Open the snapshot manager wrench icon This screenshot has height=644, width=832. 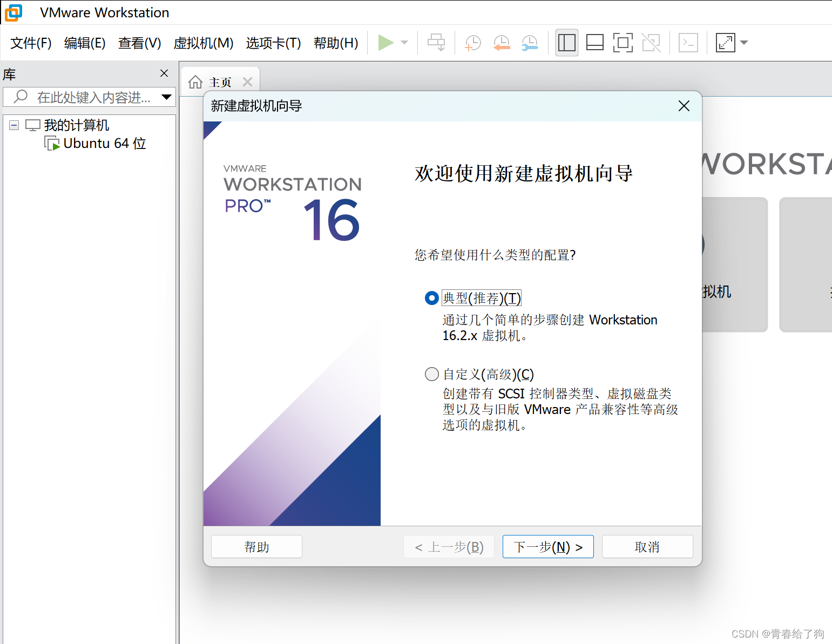(x=530, y=43)
